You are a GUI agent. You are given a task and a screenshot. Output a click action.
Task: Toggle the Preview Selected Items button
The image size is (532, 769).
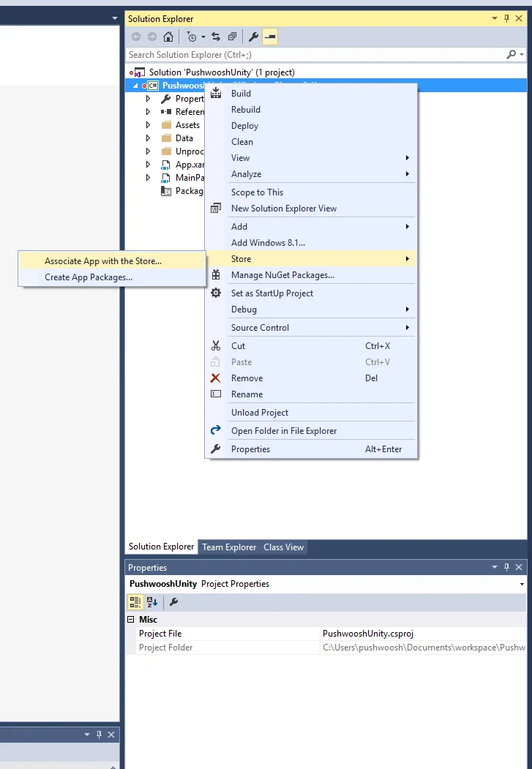(x=270, y=37)
